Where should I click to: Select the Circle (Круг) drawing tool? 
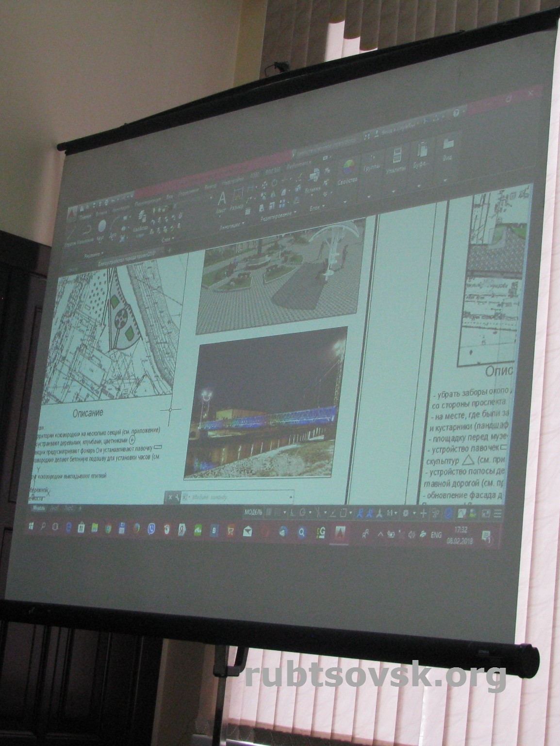tap(102, 227)
